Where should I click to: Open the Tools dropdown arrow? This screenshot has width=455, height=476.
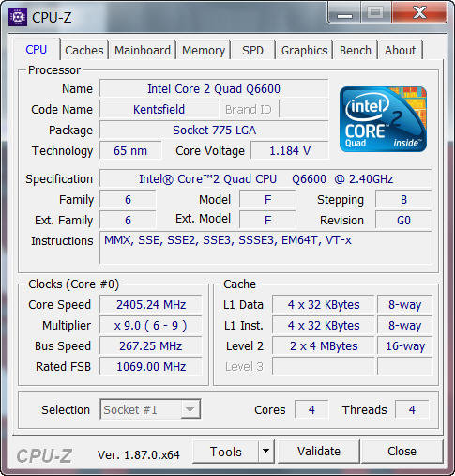pos(265,451)
